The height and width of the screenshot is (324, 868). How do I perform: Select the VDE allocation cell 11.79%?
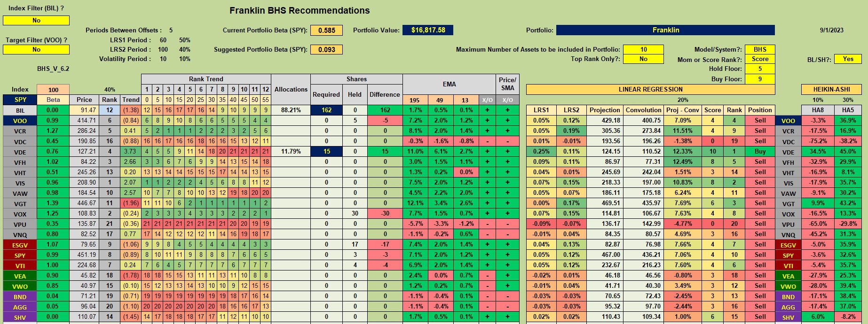[291, 152]
